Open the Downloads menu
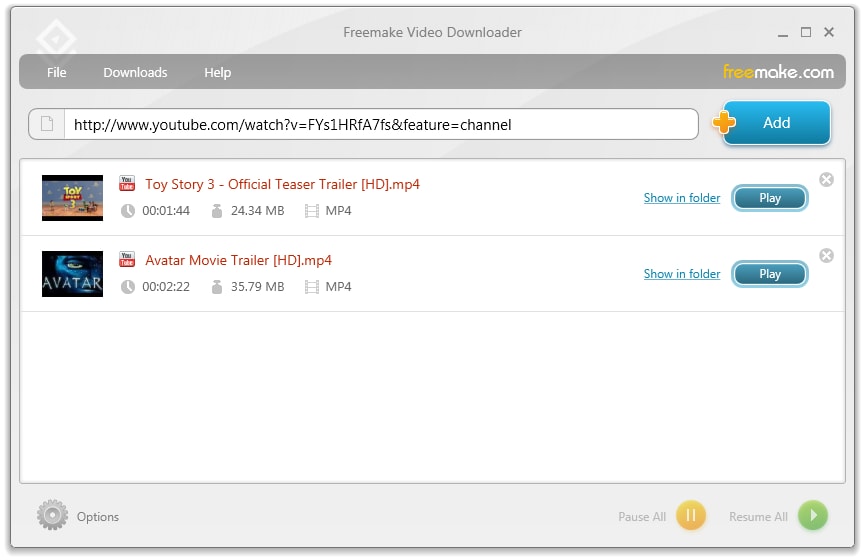Image resolution: width=865 pixels, height=560 pixels. [x=135, y=72]
